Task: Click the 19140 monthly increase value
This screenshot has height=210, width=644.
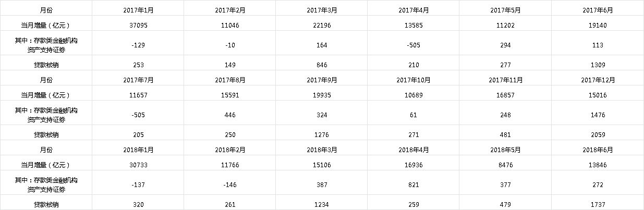Action: (598, 25)
